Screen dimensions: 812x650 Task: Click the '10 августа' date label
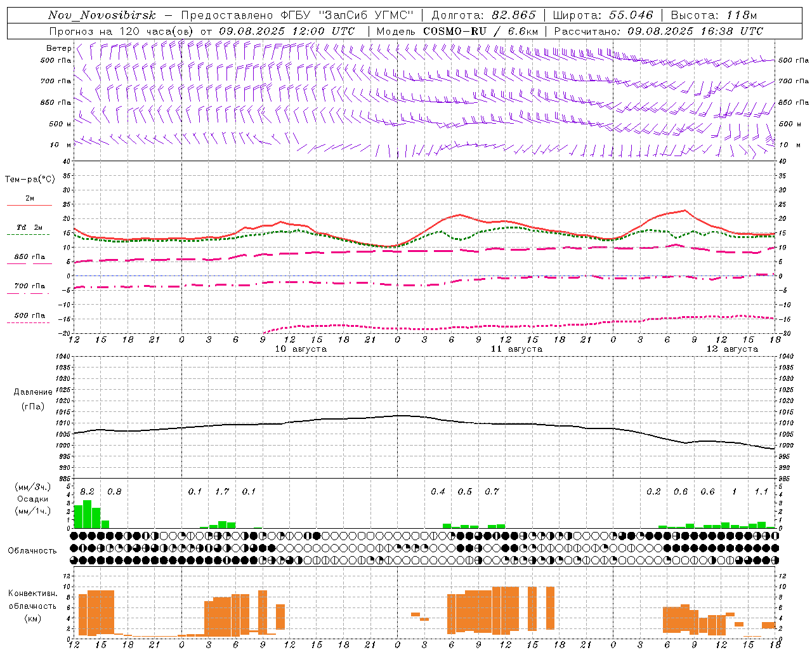[301, 349]
